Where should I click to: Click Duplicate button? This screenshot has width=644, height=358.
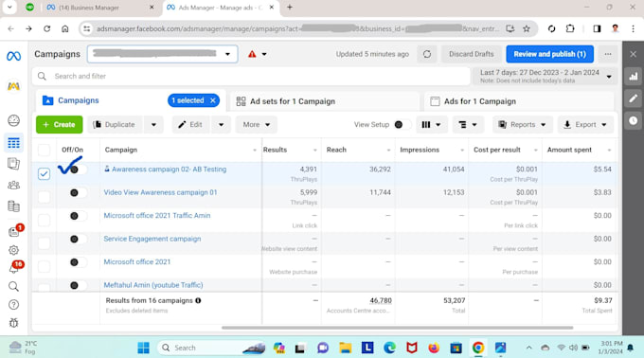[115, 124]
